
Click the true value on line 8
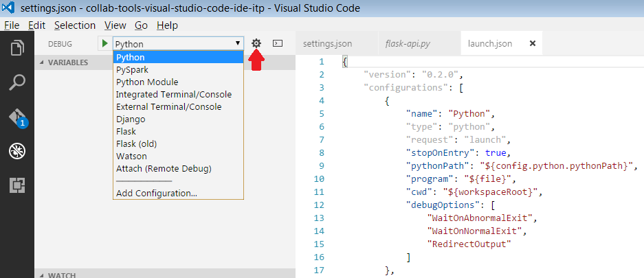(x=495, y=153)
